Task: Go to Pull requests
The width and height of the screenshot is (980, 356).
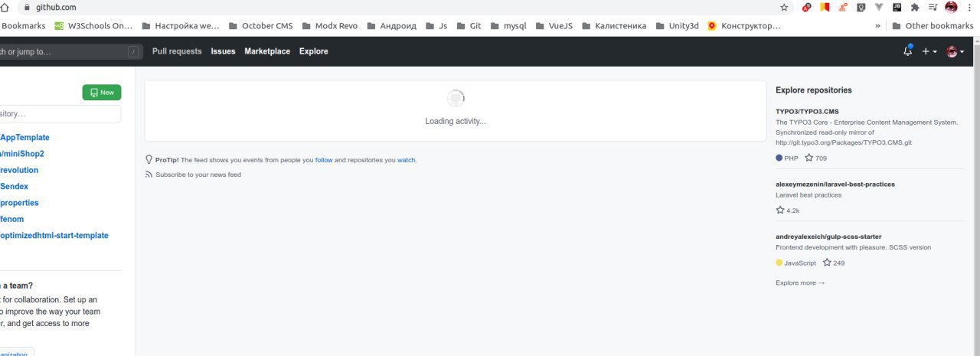Action: 177,51
